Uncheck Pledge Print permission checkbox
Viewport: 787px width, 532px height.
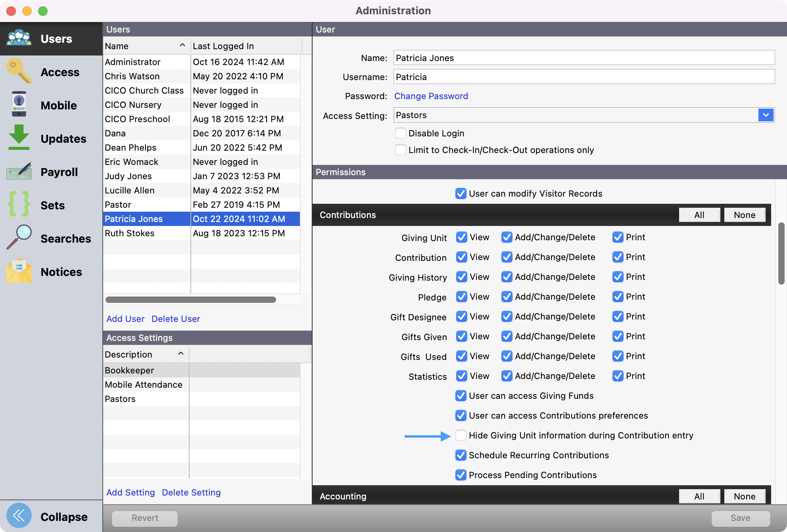[618, 297]
